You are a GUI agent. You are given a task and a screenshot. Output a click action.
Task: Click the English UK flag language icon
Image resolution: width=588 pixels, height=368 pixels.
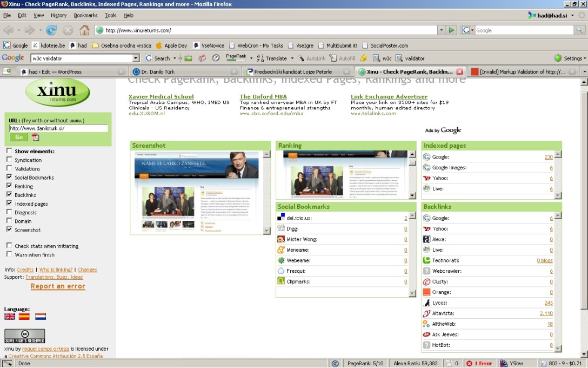tap(10, 316)
